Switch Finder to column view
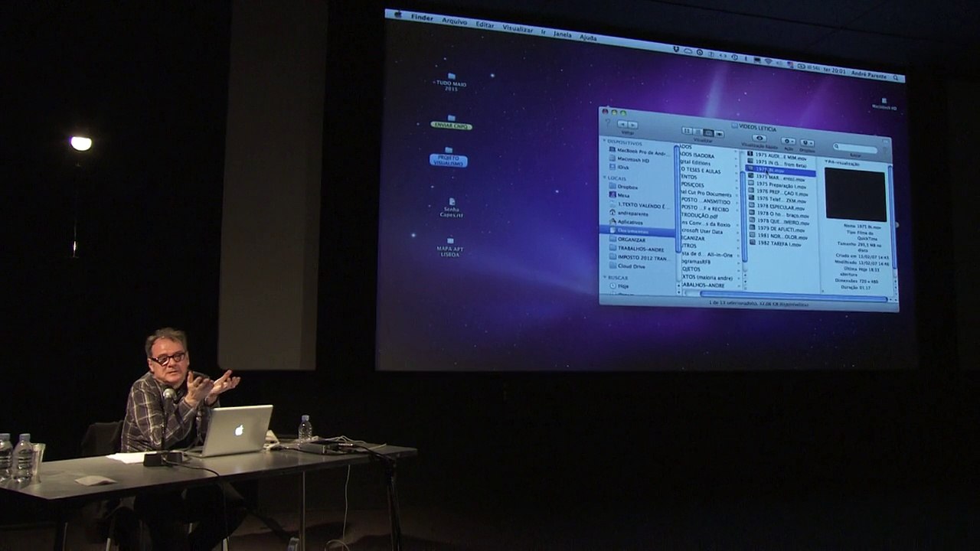Screen dimensions: 980x551 pyautogui.click(x=708, y=132)
